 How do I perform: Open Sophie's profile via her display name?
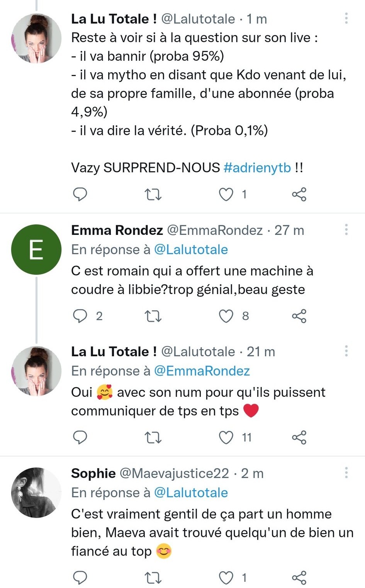pyautogui.click(x=93, y=473)
